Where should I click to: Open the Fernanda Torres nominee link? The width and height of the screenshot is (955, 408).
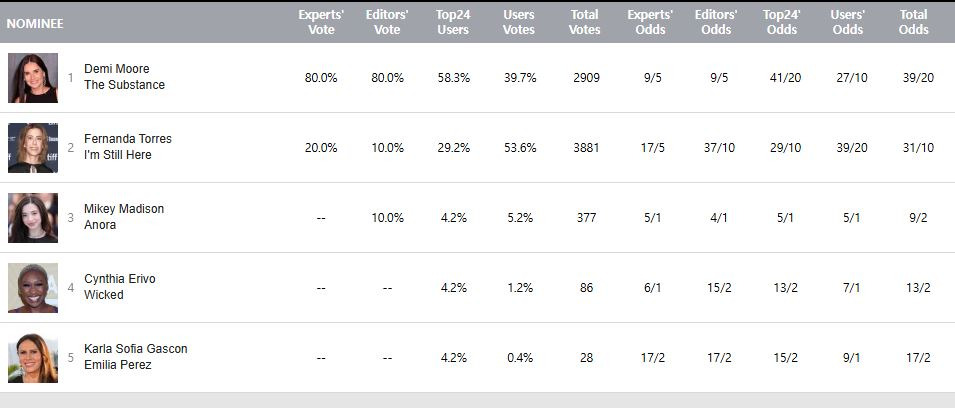128,139
